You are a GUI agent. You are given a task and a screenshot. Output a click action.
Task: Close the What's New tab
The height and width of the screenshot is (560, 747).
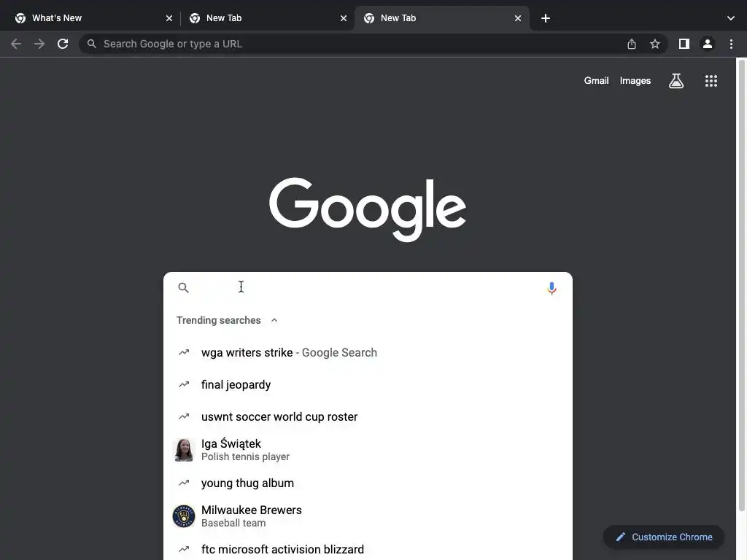point(169,18)
